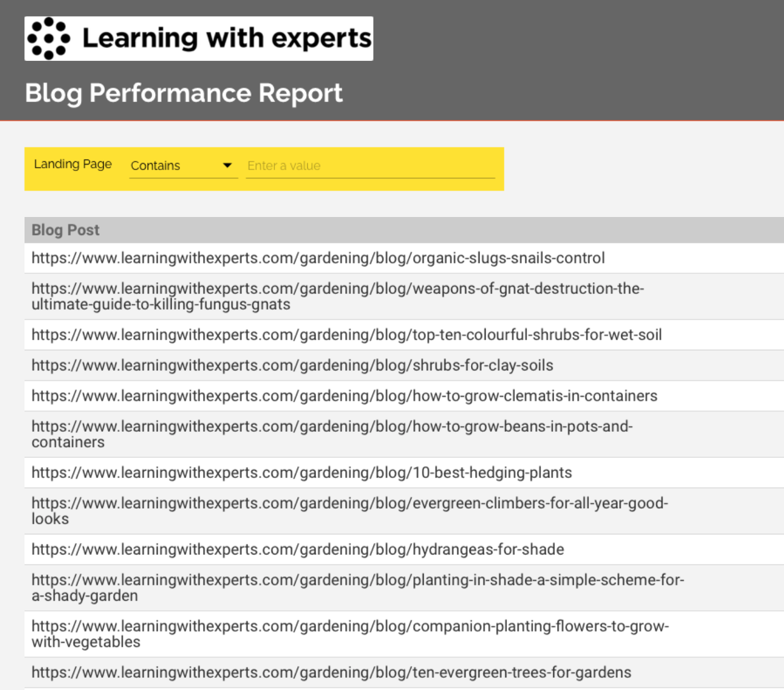Open the how-to-grow-clematis-in-containers link
Screen dimensions: 784x690
coord(344,396)
